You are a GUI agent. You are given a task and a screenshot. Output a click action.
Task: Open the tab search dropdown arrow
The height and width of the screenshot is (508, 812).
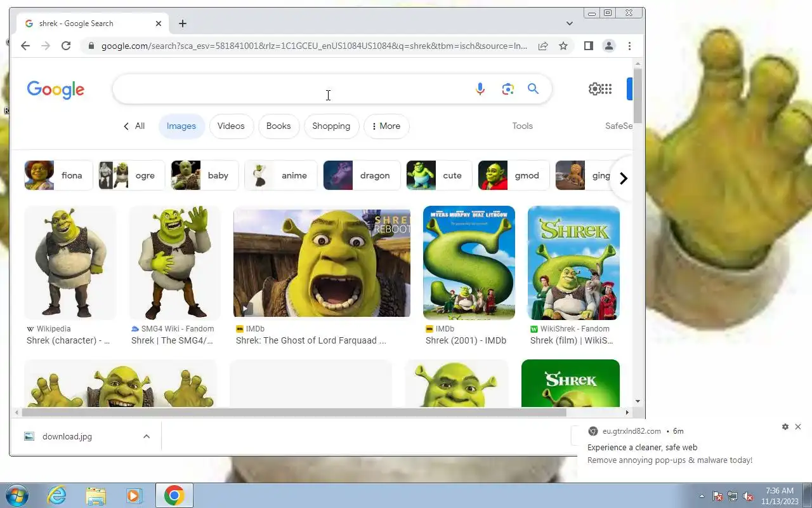[570, 23]
